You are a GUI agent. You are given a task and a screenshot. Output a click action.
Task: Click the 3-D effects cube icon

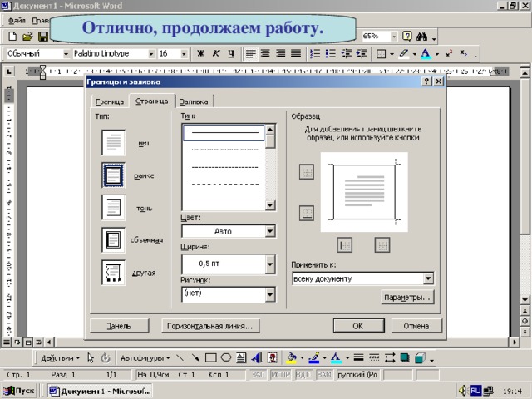click(421, 358)
